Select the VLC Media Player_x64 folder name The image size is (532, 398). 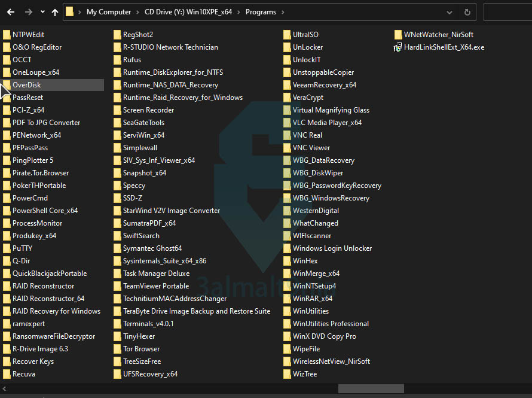pos(327,123)
